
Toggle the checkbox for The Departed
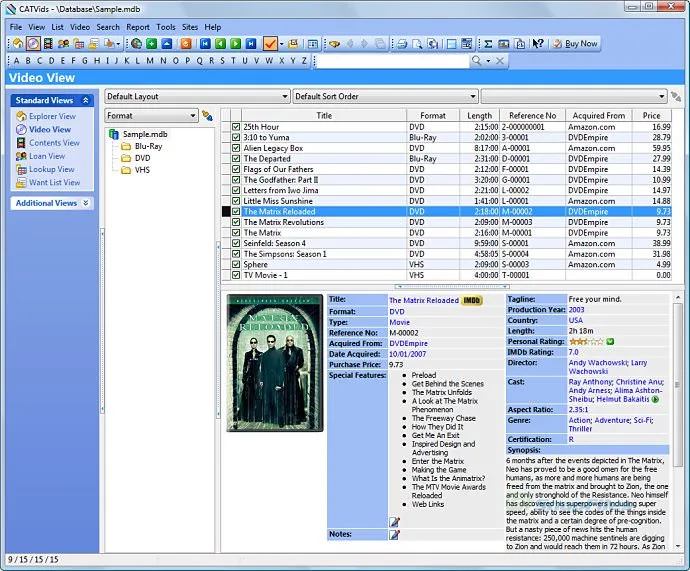coord(236,158)
